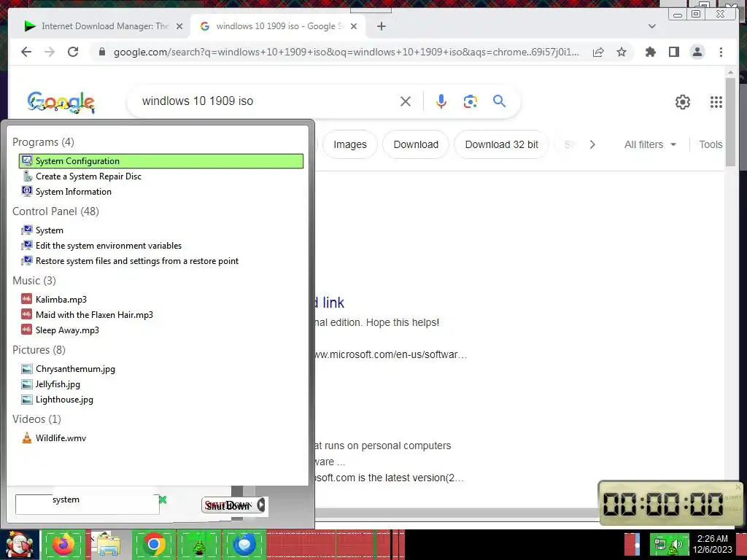The width and height of the screenshot is (747, 560).
Task: Expand the Control Panel (48) header
Action: pyautogui.click(x=55, y=211)
